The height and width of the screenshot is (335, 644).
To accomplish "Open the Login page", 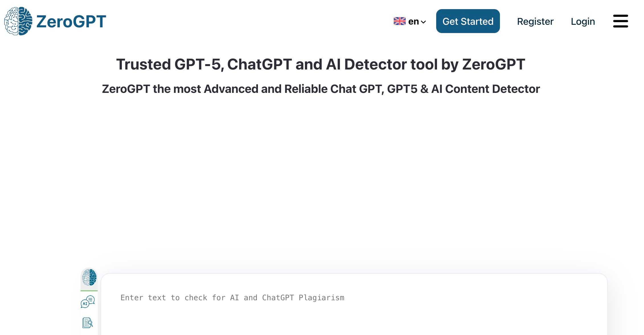I will 583,21.
